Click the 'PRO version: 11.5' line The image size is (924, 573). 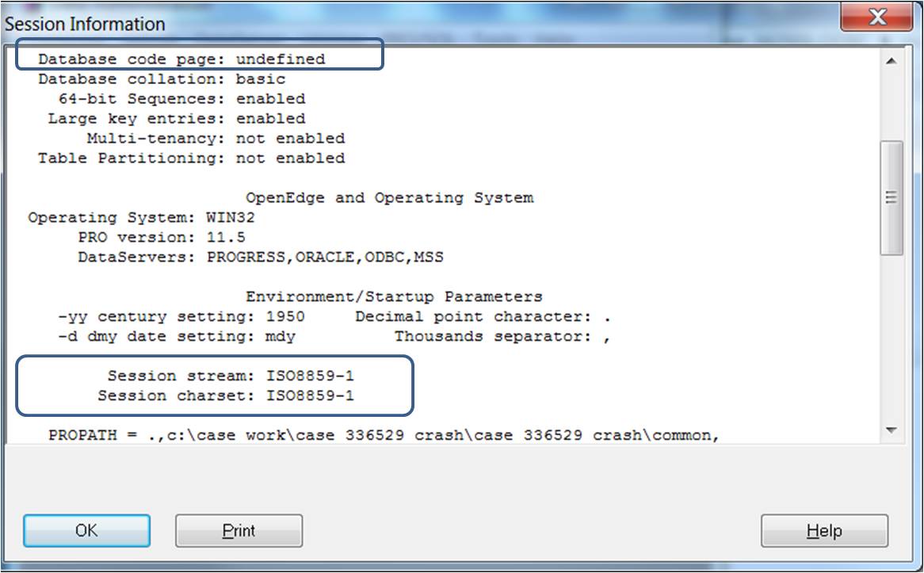(x=162, y=238)
